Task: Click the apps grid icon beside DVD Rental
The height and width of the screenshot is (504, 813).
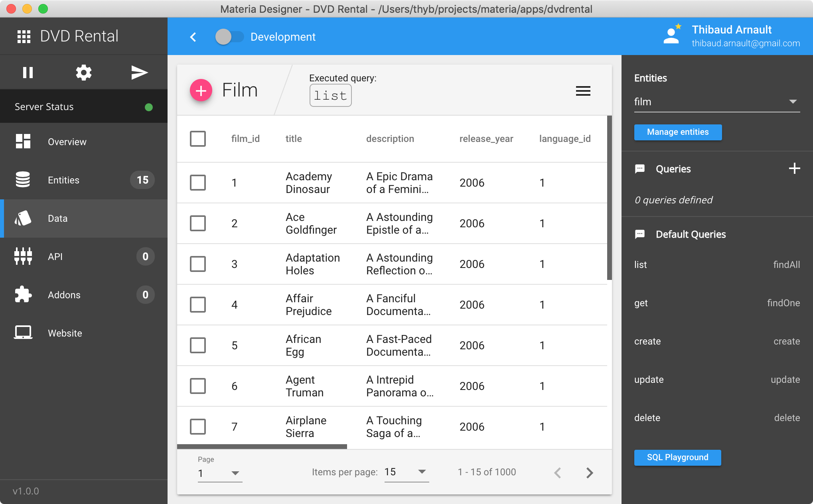Action: tap(24, 37)
